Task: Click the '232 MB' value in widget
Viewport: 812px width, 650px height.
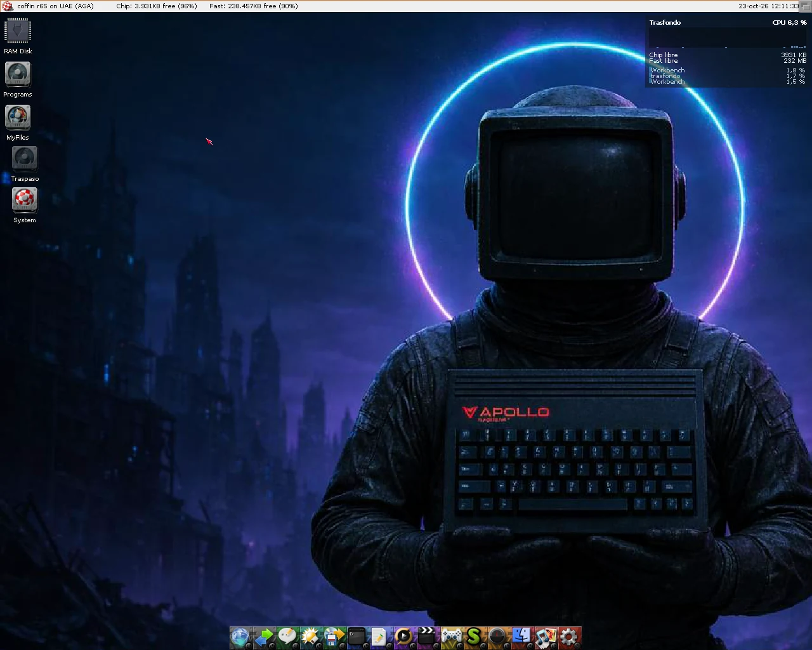Action: (795, 61)
